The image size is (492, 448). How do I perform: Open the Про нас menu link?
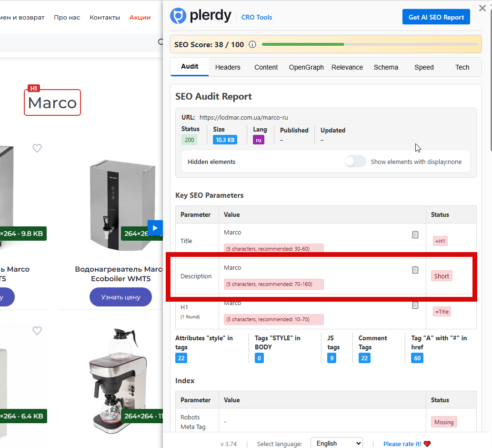pyautogui.click(x=67, y=17)
